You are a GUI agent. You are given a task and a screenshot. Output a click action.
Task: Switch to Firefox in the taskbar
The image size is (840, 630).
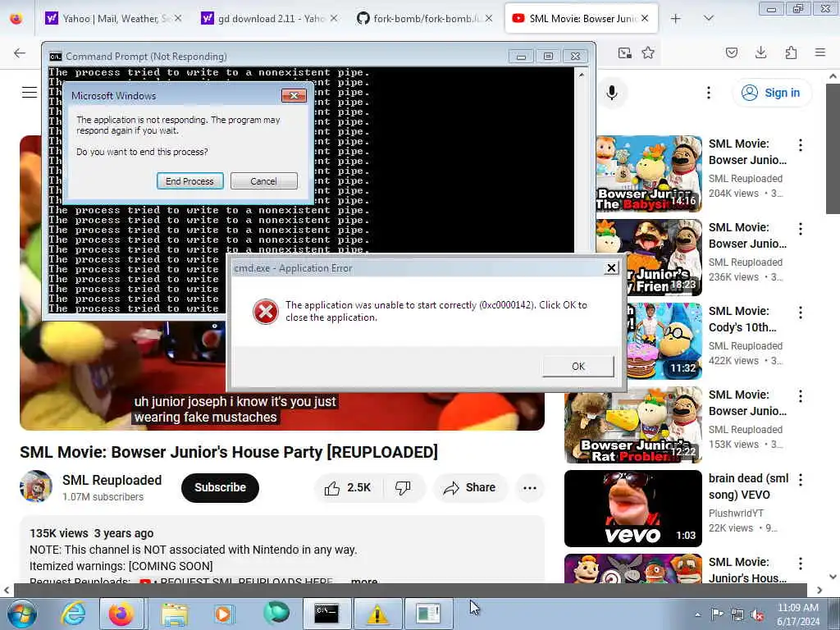(121, 614)
